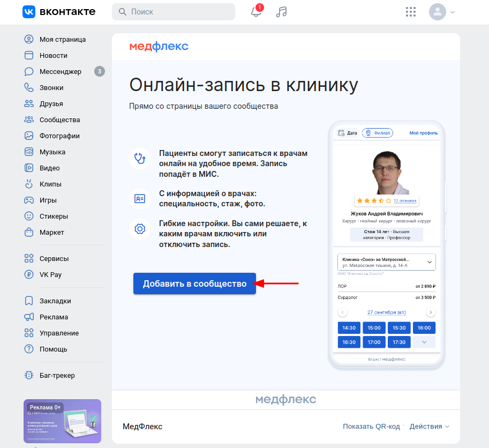Click the Закладки bookmark icon

(x=29, y=301)
